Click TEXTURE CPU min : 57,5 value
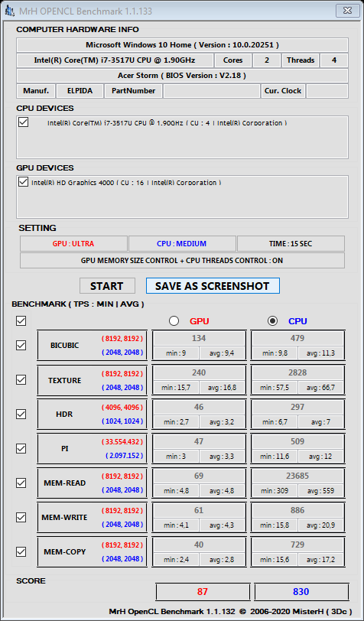The height and width of the screenshot is (621, 364). (x=274, y=387)
